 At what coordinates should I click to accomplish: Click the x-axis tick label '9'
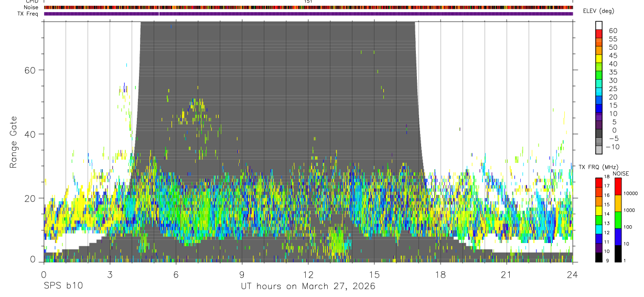pyautogui.click(x=242, y=274)
